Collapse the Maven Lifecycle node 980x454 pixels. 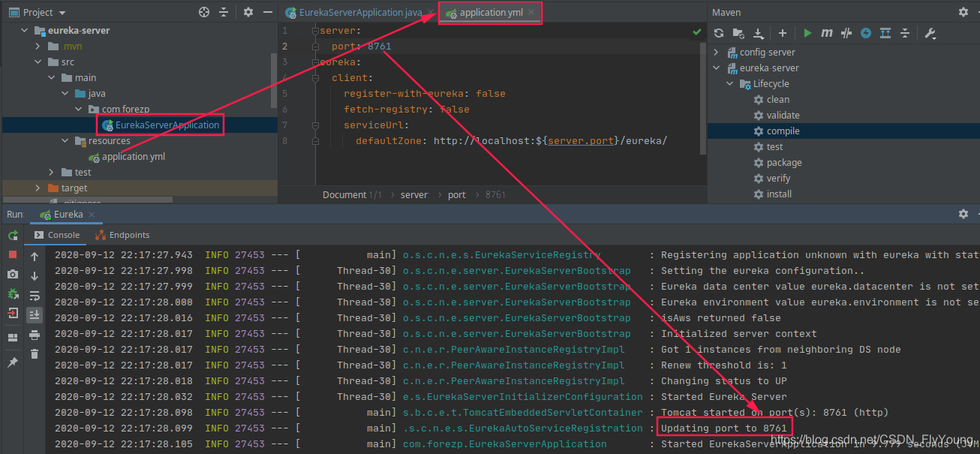(729, 84)
